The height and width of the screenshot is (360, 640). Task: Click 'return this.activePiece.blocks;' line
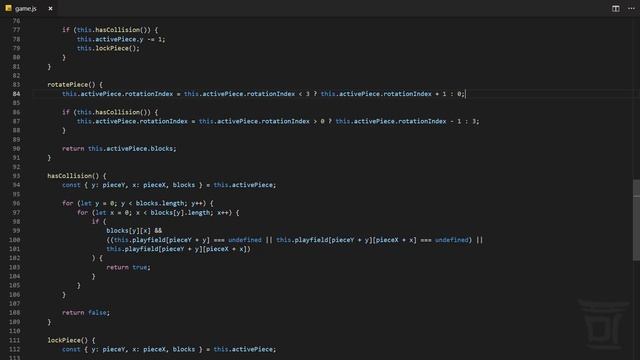pyautogui.click(x=119, y=149)
